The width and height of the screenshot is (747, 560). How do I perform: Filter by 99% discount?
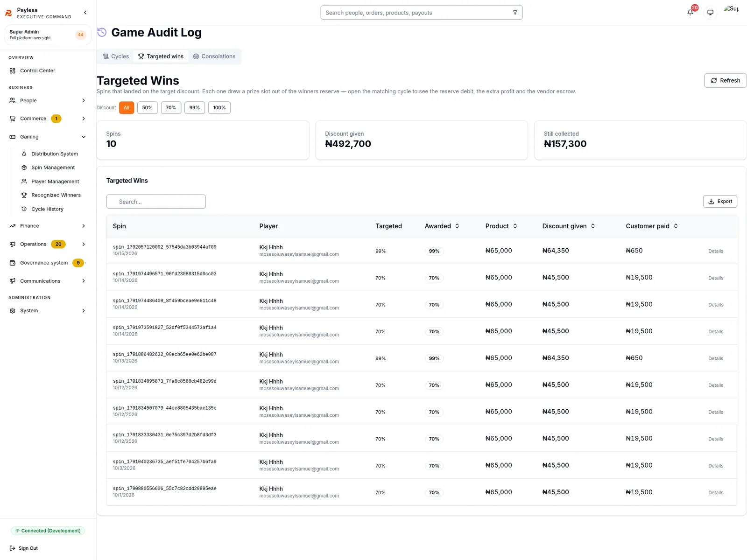195,108
